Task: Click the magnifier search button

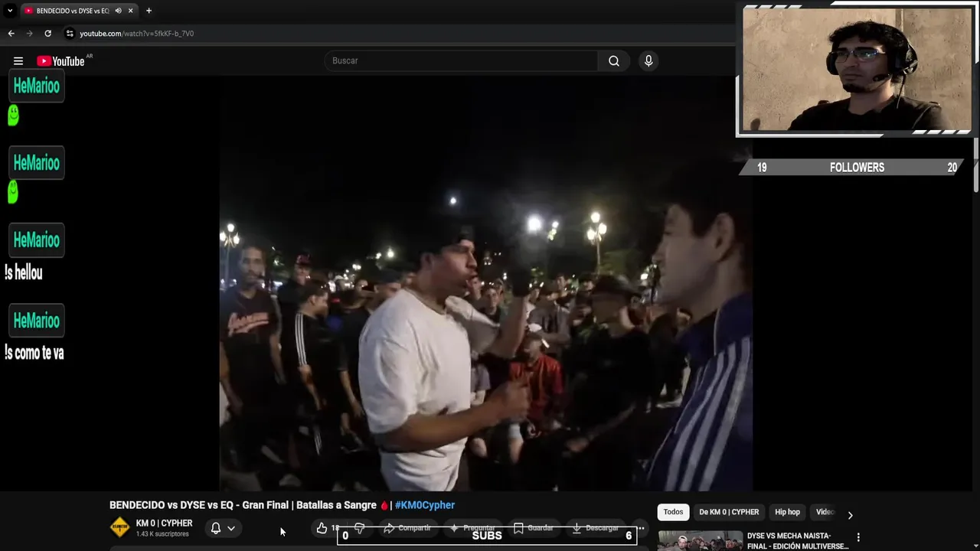Action: tap(614, 61)
